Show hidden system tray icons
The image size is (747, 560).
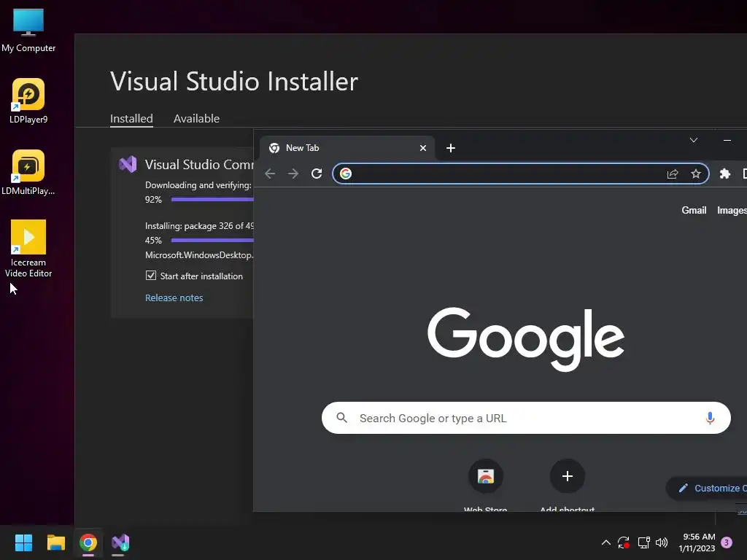pyautogui.click(x=606, y=542)
